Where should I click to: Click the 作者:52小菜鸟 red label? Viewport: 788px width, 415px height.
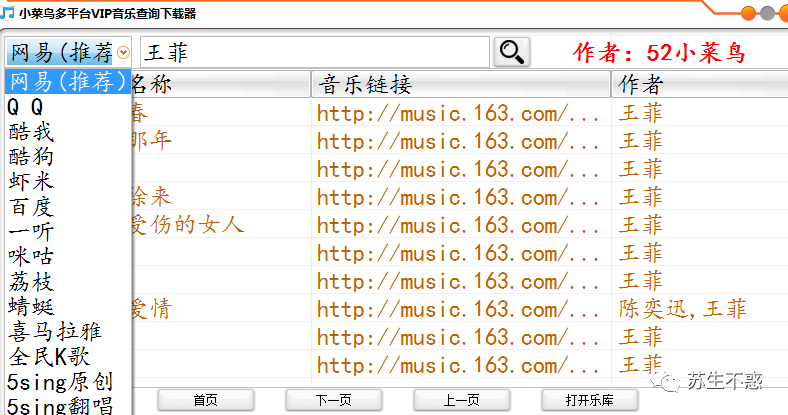pyautogui.click(x=658, y=52)
